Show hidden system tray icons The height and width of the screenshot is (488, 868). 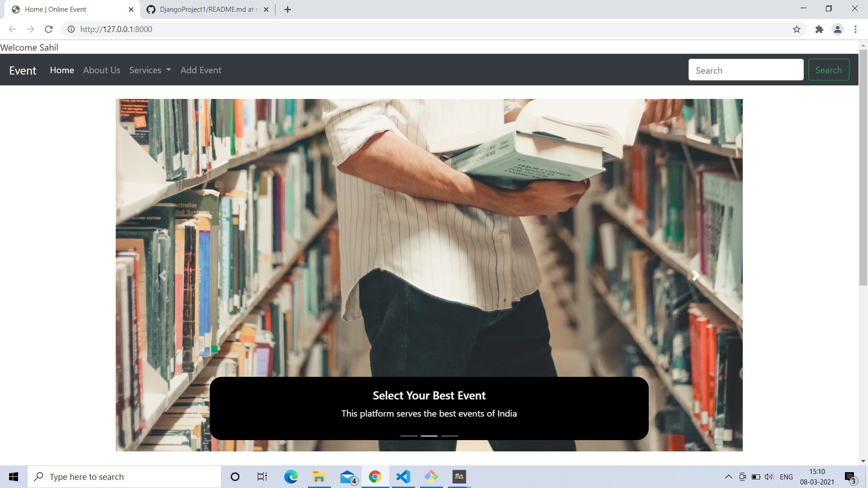click(x=728, y=477)
